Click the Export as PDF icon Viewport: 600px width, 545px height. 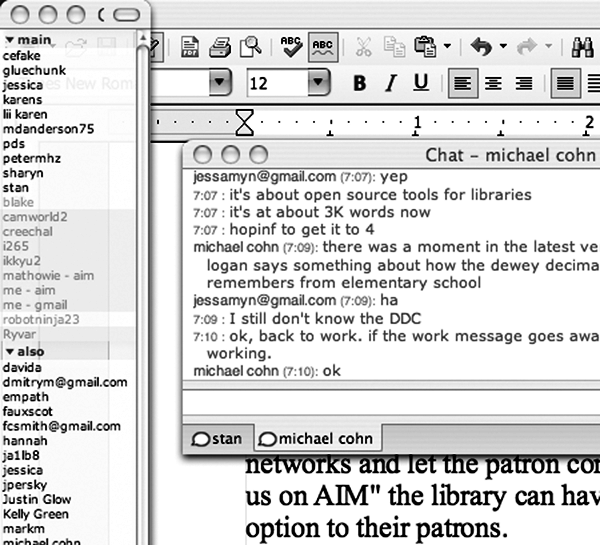[190, 45]
